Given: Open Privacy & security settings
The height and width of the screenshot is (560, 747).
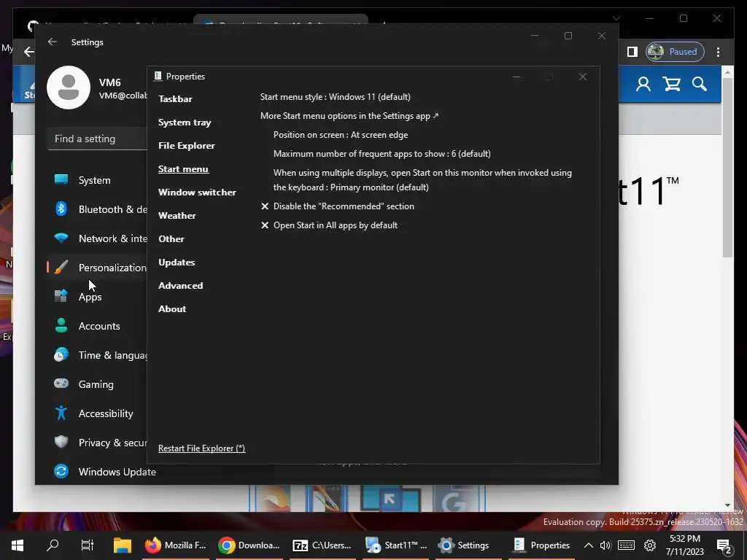Looking at the screenshot, I should [97, 443].
